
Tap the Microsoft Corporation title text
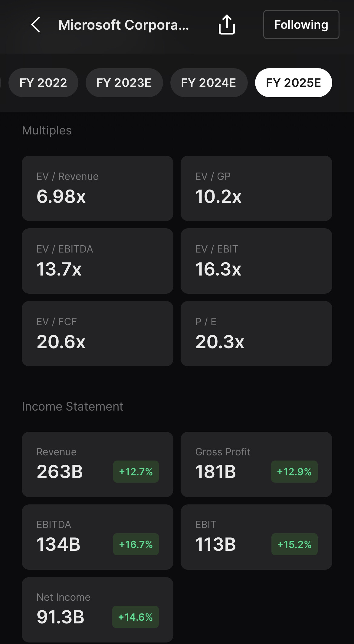[x=123, y=25]
